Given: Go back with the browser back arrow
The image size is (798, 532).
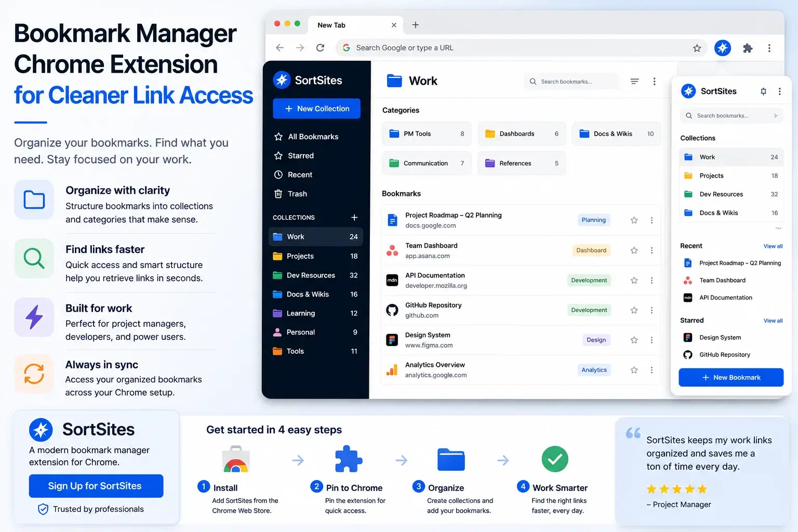Looking at the screenshot, I should (x=280, y=48).
